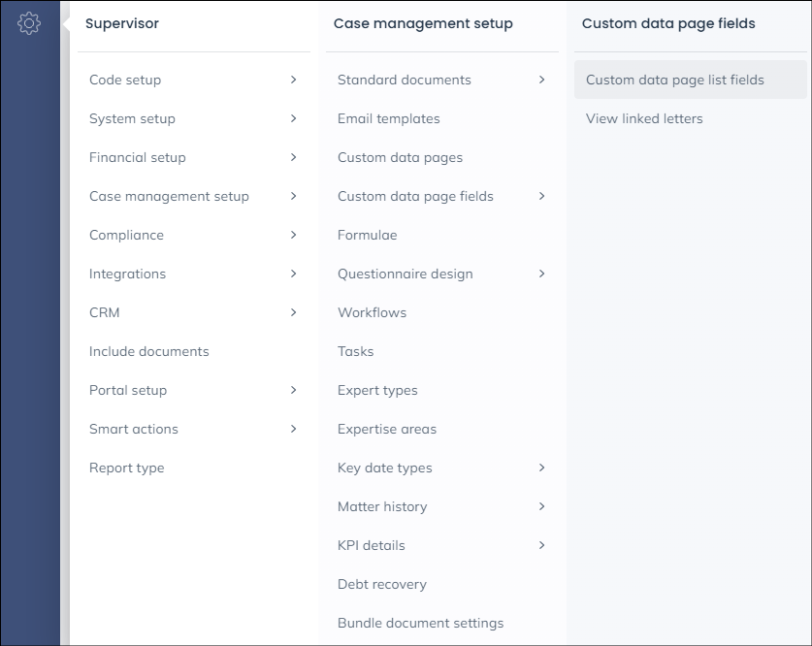Expand the Portal setup chevron
This screenshot has width=812, height=646.
[x=293, y=390]
